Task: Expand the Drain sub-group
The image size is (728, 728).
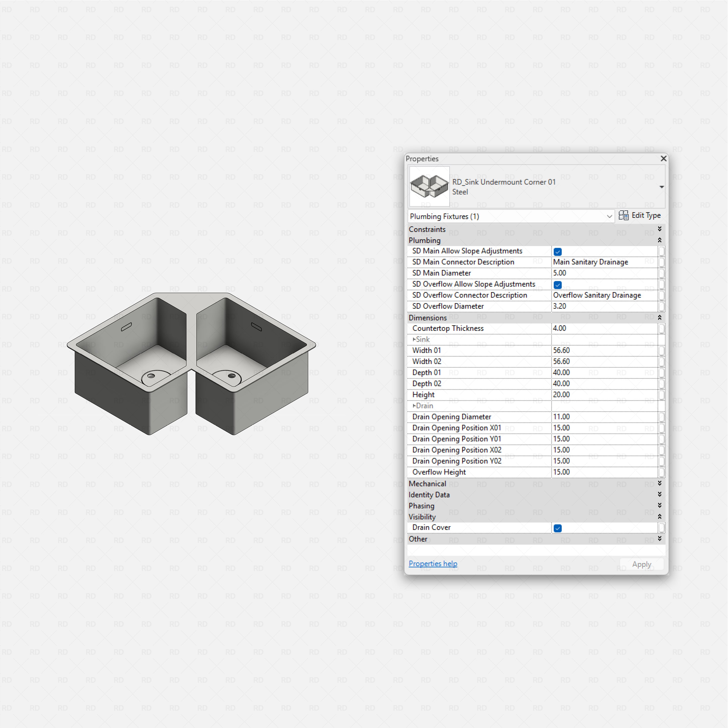Action: click(414, 406)
